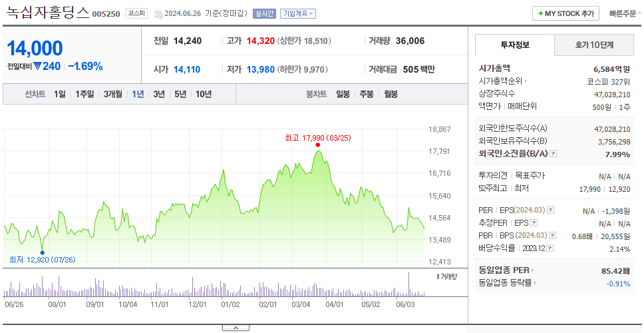Click the 거래량 value 36,006
644x333 pixels.
[x=410, y=41]
